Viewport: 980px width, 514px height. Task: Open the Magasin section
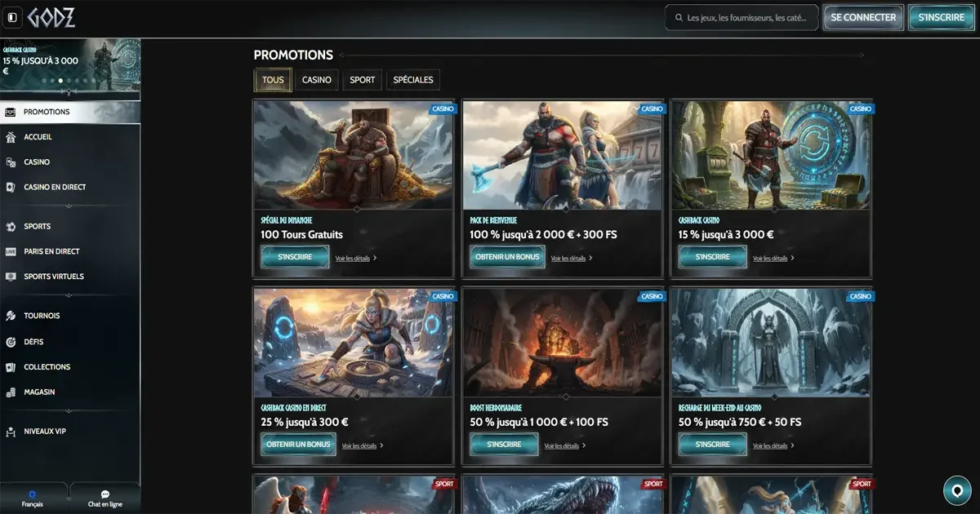point(70,392)
